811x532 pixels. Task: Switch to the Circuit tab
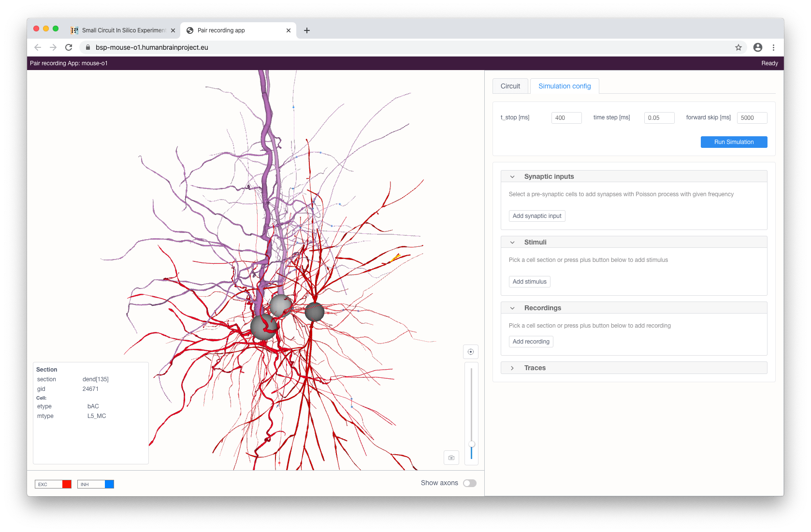(x=510, y=86)
